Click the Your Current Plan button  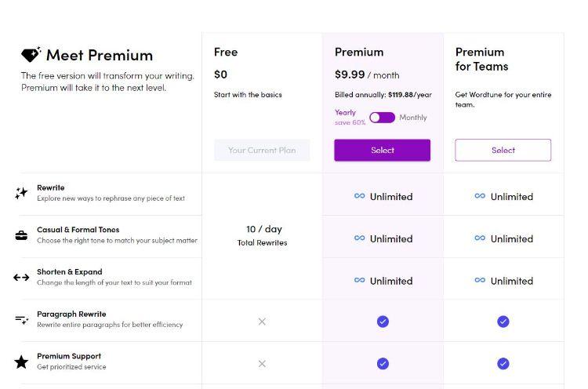262,150
